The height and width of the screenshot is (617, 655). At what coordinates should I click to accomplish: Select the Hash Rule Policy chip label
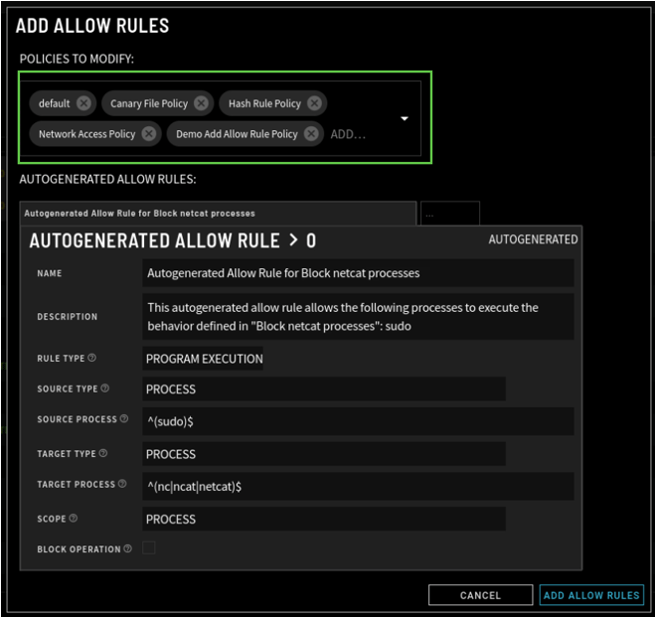click(x=264, y=104)
